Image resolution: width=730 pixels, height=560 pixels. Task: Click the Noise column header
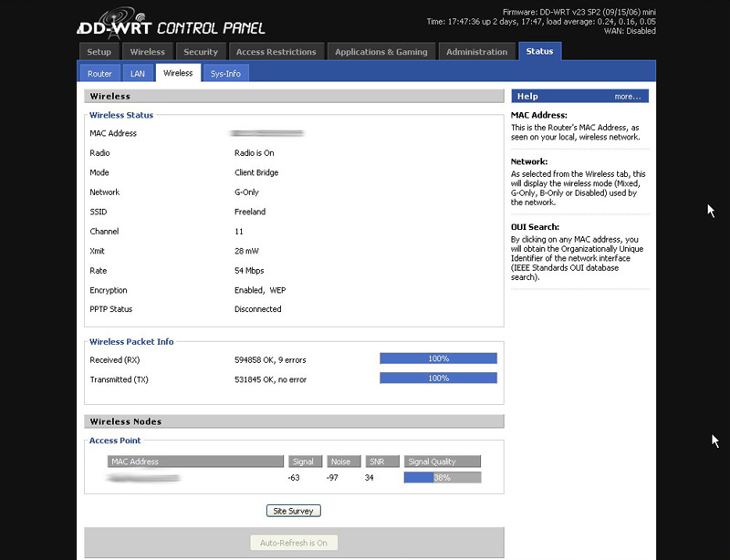point(344,461)
